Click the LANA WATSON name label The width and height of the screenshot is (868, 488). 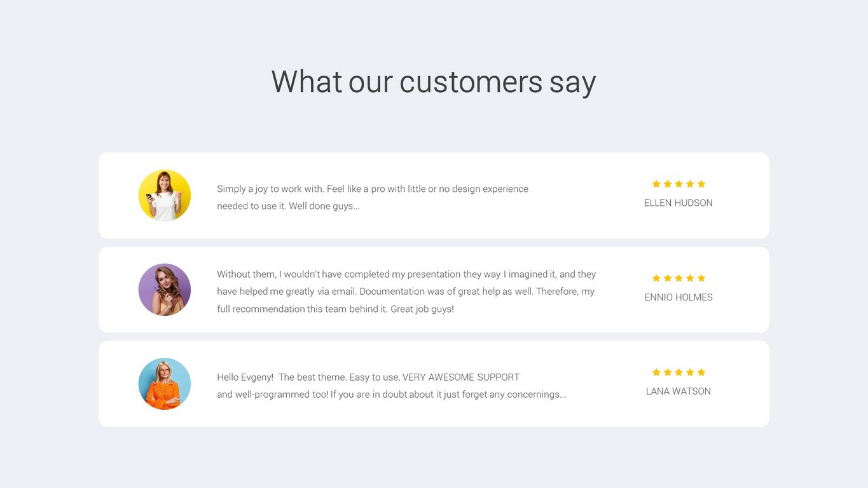click(x=679, y=391)
